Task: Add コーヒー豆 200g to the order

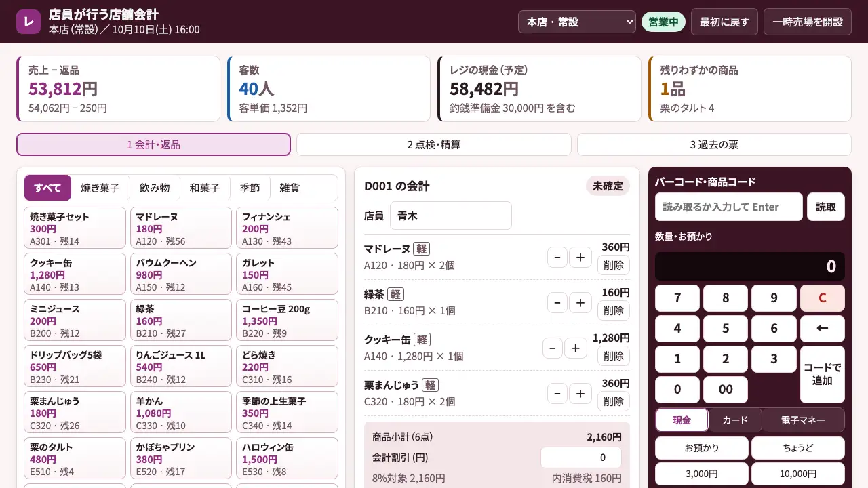Action: (x=287, y=320)
